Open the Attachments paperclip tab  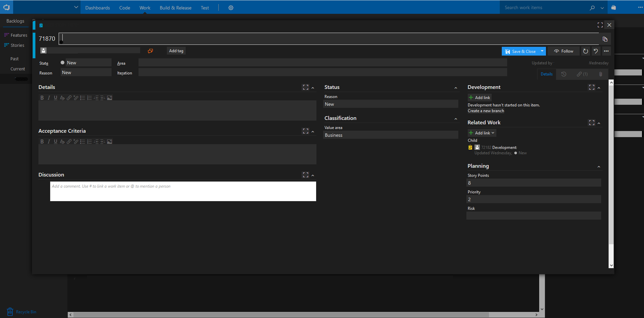pyautogui.click(x=601, y=74)
